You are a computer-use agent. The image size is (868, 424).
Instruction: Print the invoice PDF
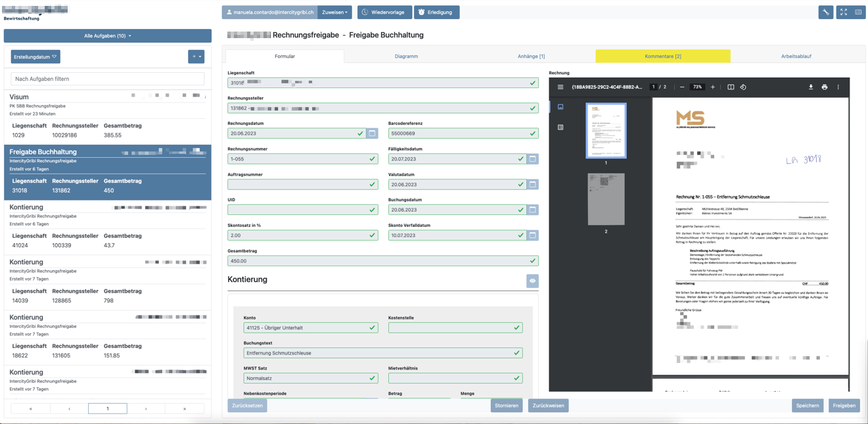click(x=825, y=87)
